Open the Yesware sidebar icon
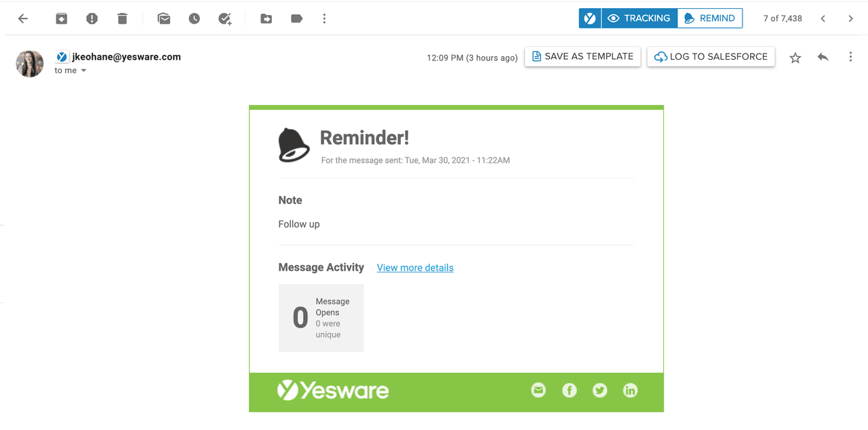868x430 pixels. point(589,18)
